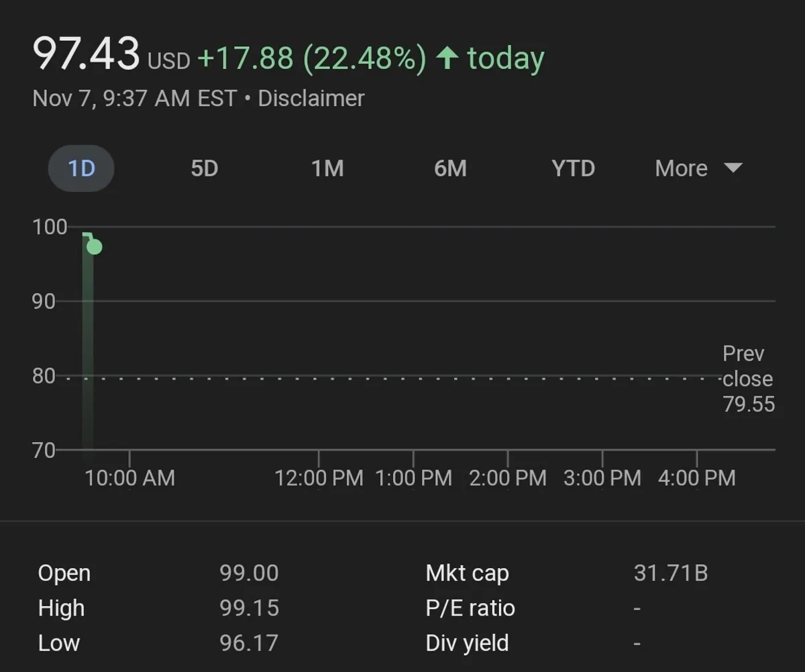805x672 pixels.
Task: Open the Disclaimer link
Action: [x=311, y=99]
